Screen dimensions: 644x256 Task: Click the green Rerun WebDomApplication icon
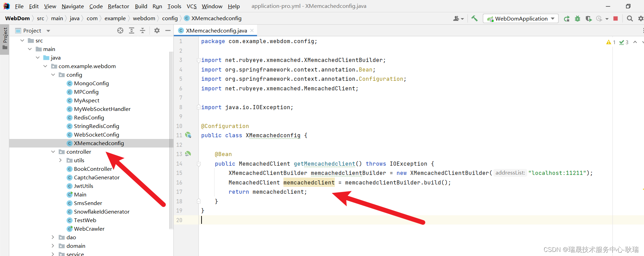[567, 18]
